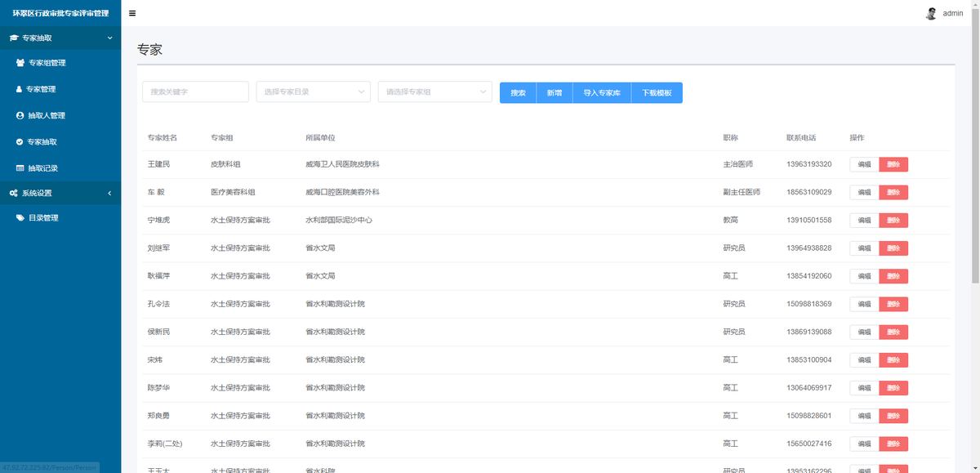Viewport: 980px width, 473px height.
Task: Click the list icon beside 抽取记录
Action: [x=20, y=168]
